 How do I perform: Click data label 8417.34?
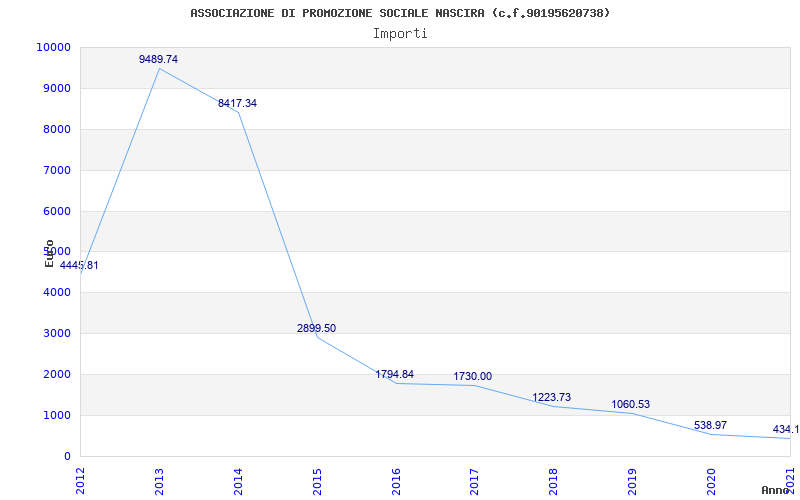[x=237, y=104]
